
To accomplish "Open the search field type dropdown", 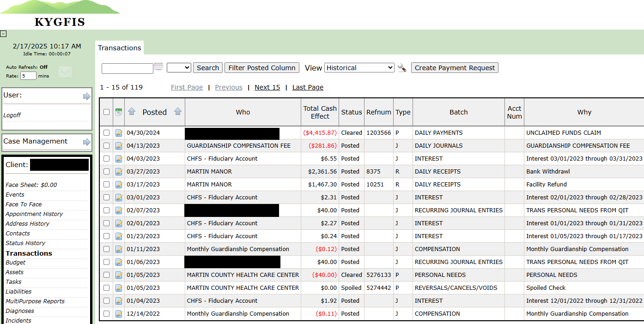I will coord(179,68).
